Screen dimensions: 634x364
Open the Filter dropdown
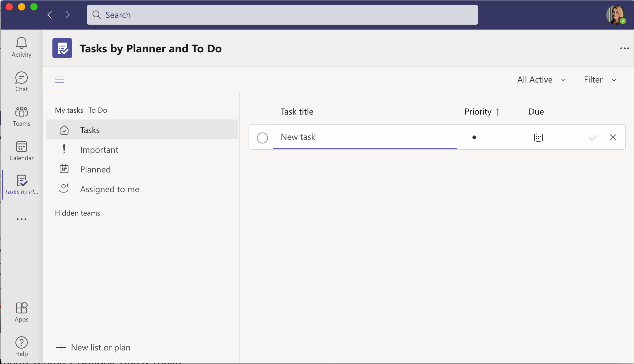click(600, 80)
